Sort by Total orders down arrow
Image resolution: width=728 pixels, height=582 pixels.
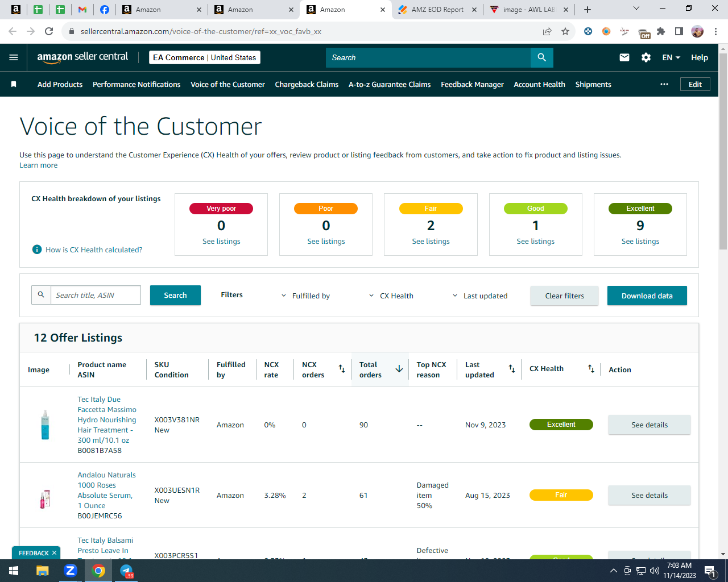[x=399, y=369]
